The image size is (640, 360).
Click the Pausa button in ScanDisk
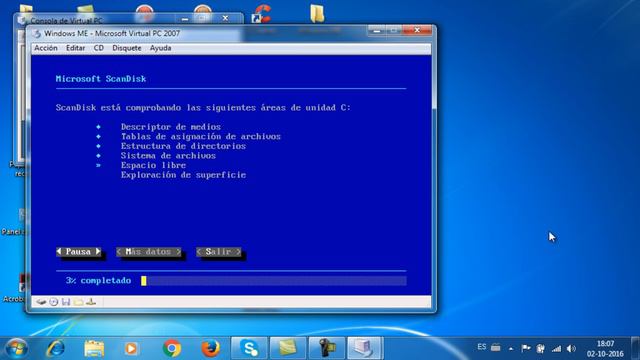tap(78, 252)
